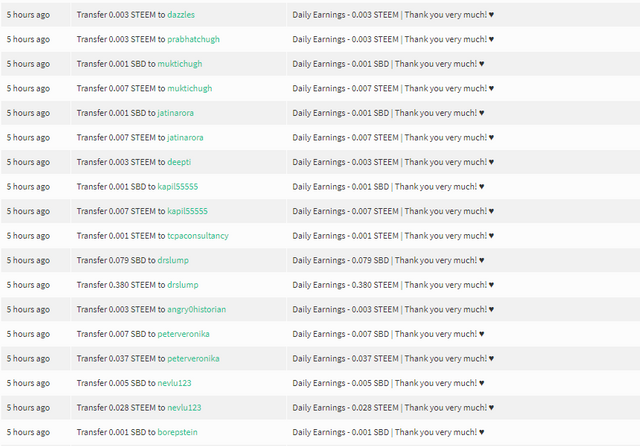Click the 'Transfer 0.003 STEEM to' text before dazzles
This screenshot has width=640, height=446.
click(x=121, y=15)
